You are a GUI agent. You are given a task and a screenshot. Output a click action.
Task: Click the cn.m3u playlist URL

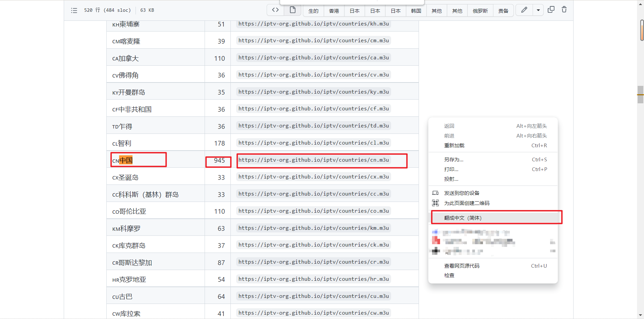[314, 160]
